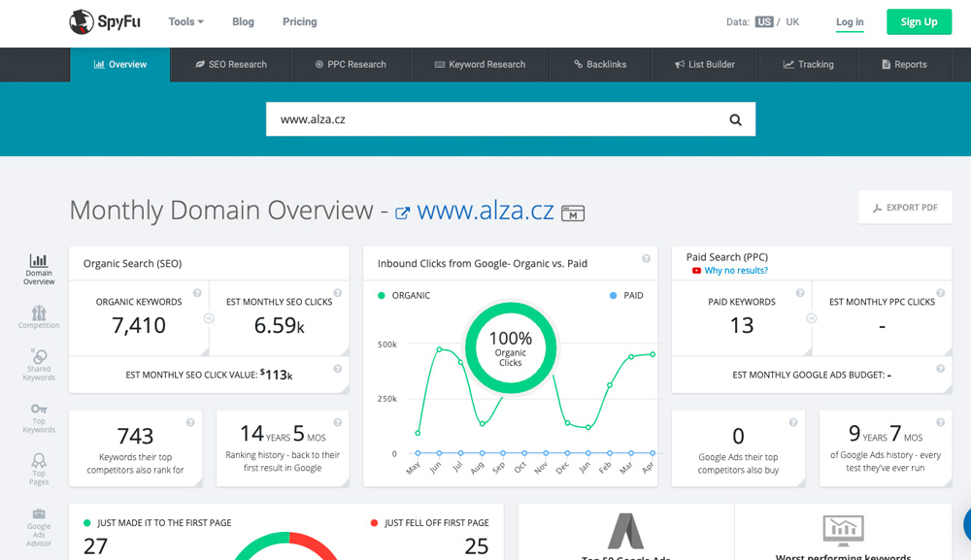This screenshot has width=971, height=560.
Task: Click the Why no results? link
Action: click(736, 271)
